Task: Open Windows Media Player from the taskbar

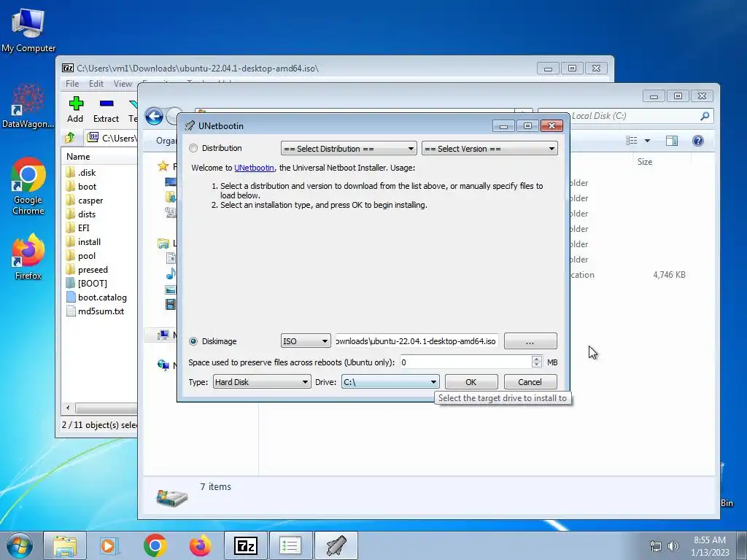Action: click(109, 545)
